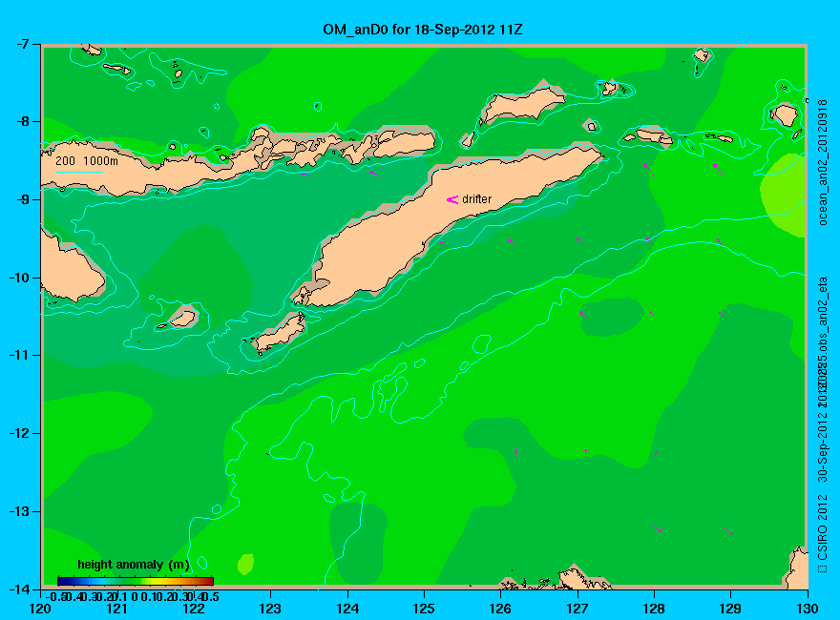This screenshot has width=840, height=620.
Task: Select the 'drifter' label text
Action: (476, 199)
